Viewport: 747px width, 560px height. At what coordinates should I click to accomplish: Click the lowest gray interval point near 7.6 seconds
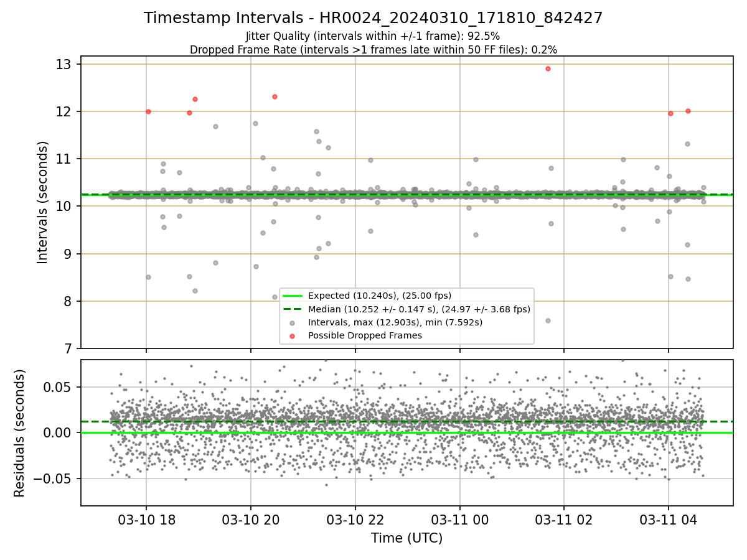pos(548,320)
